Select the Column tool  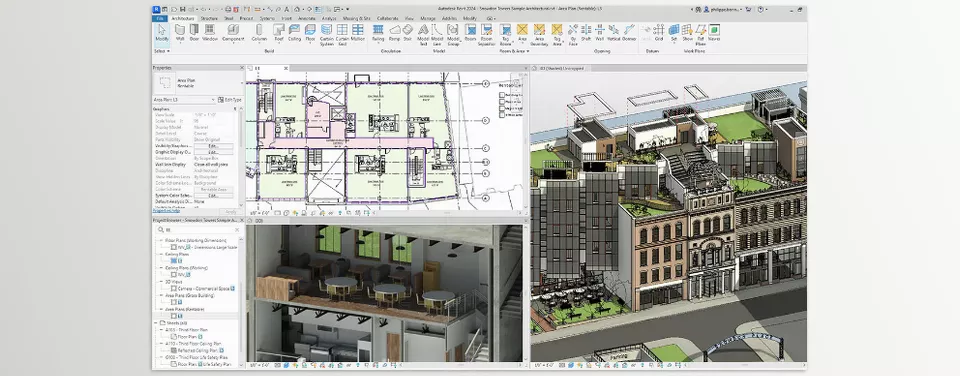pyautogui.click(x=259, y=33)
